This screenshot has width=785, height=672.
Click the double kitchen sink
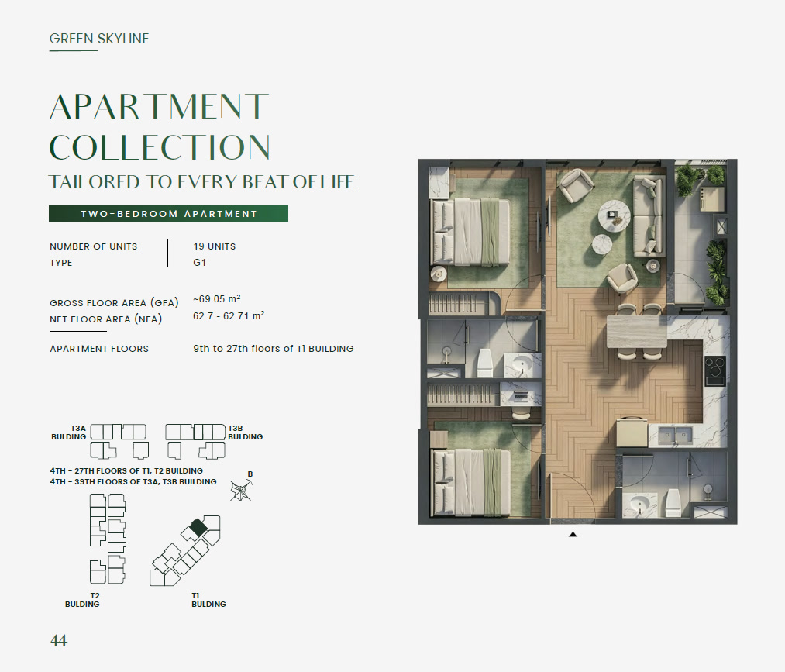click(676, 436)
